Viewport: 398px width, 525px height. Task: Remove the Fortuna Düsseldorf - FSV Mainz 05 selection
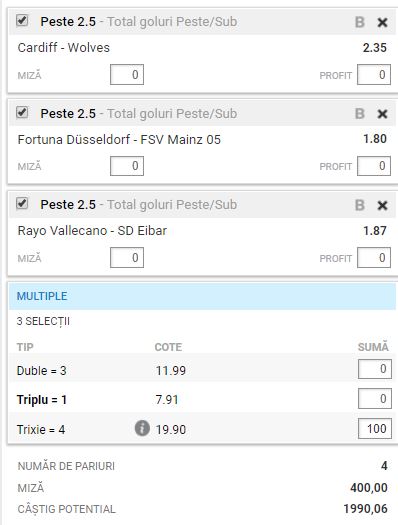(382, 114)
